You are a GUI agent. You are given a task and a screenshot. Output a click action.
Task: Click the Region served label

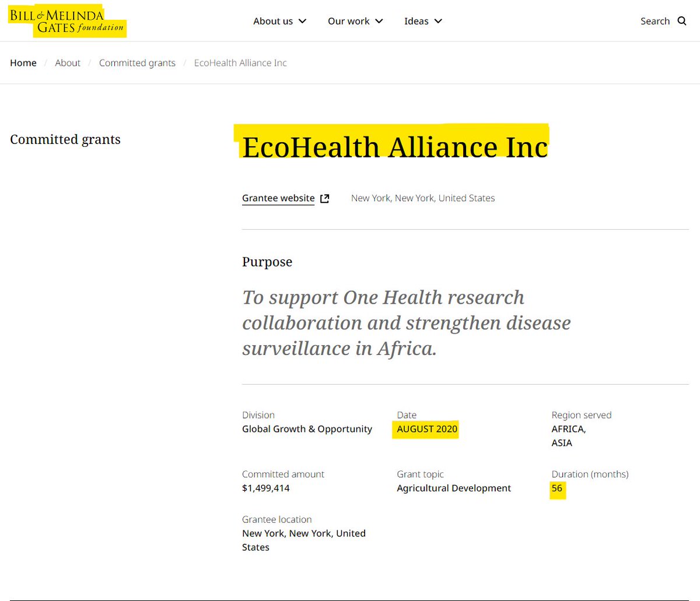click(x=582, y=415)
